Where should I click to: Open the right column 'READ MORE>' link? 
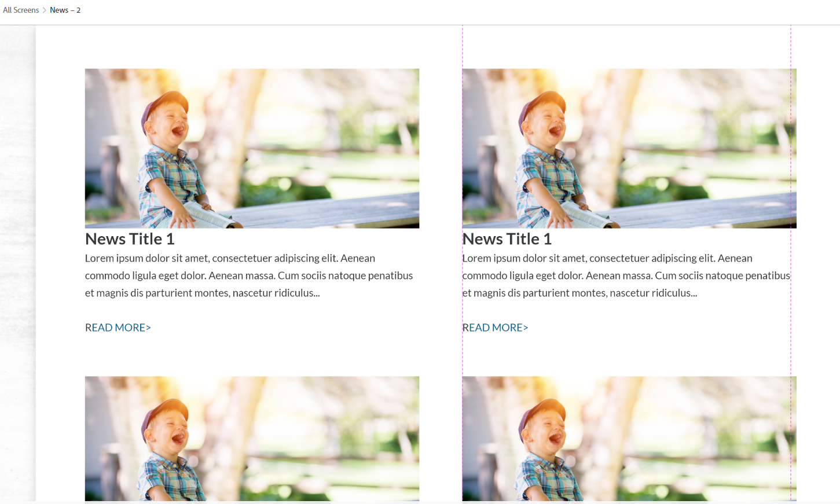[x=495, y=328]
